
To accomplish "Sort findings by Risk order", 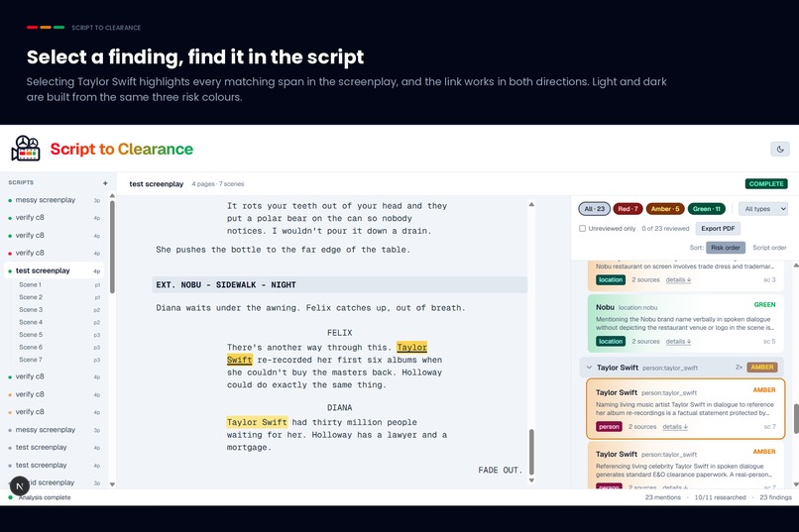I will (x=725, y=248).
